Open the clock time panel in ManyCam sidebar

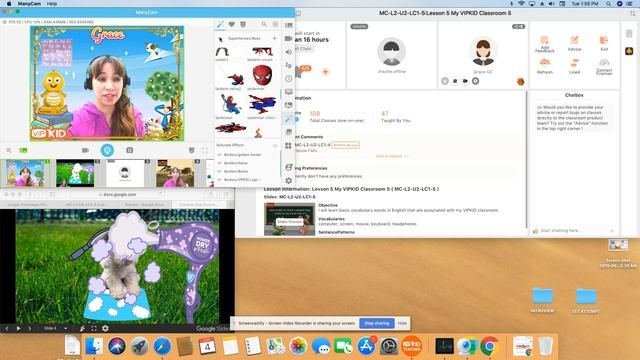pyautogui.click(x=288, y=78)
